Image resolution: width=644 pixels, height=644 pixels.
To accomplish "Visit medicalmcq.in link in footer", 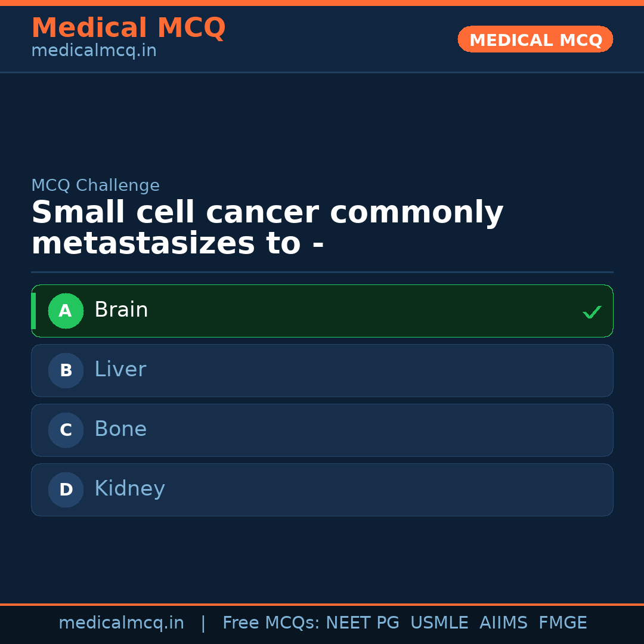I will click(x=122, y=622).
